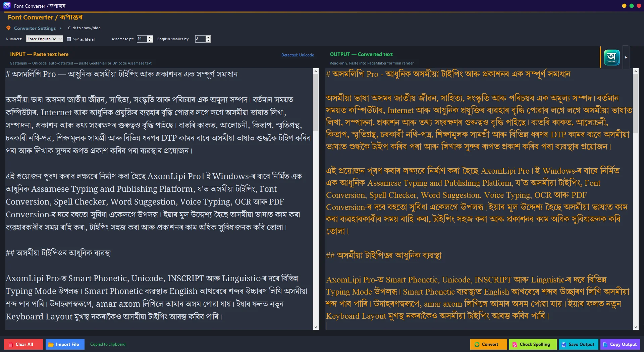Click the Assamese pt value field

142,39
